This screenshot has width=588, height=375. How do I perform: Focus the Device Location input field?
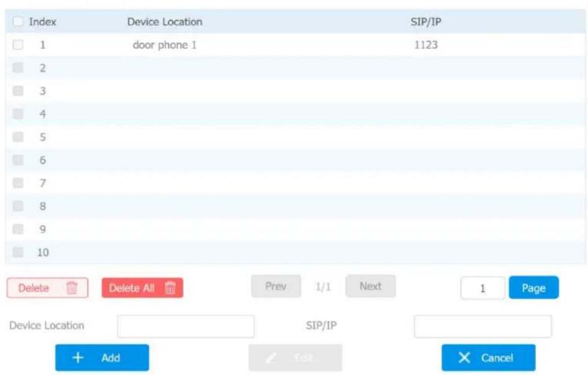(185, 326)
